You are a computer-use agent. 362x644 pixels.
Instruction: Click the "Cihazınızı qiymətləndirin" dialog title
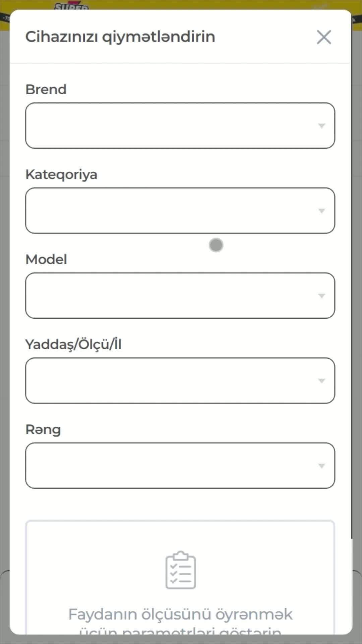pos(120,37)
